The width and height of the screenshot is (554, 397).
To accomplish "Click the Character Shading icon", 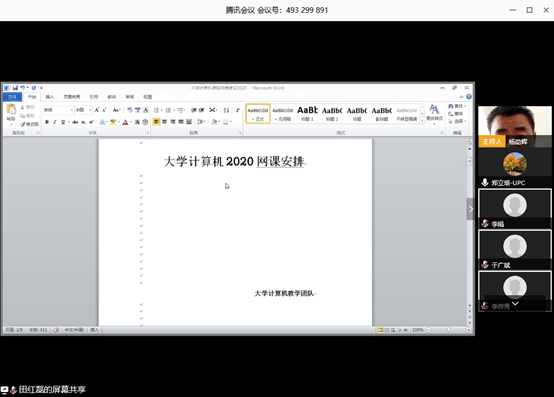I will 137,122.
